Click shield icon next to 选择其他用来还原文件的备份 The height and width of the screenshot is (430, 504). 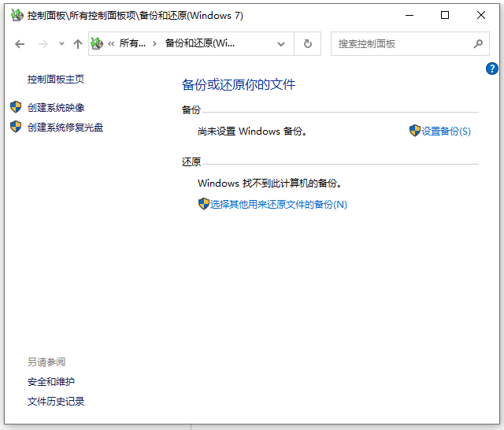pyautogui.click(x=203, y=204)
